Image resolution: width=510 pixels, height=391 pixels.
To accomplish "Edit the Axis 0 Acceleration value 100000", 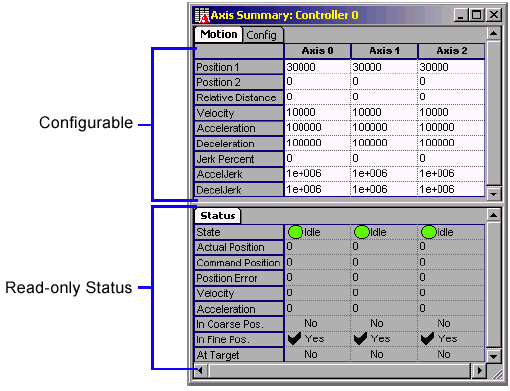I will [x=317, y=128].
